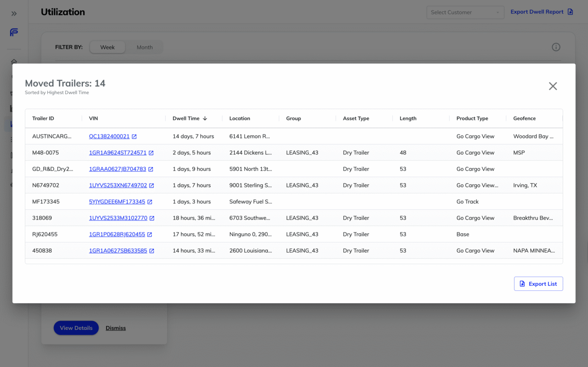This screenshot has height=367, width=588.
Task: Open the Select Customer dropdown
Action: coord(465,12)
